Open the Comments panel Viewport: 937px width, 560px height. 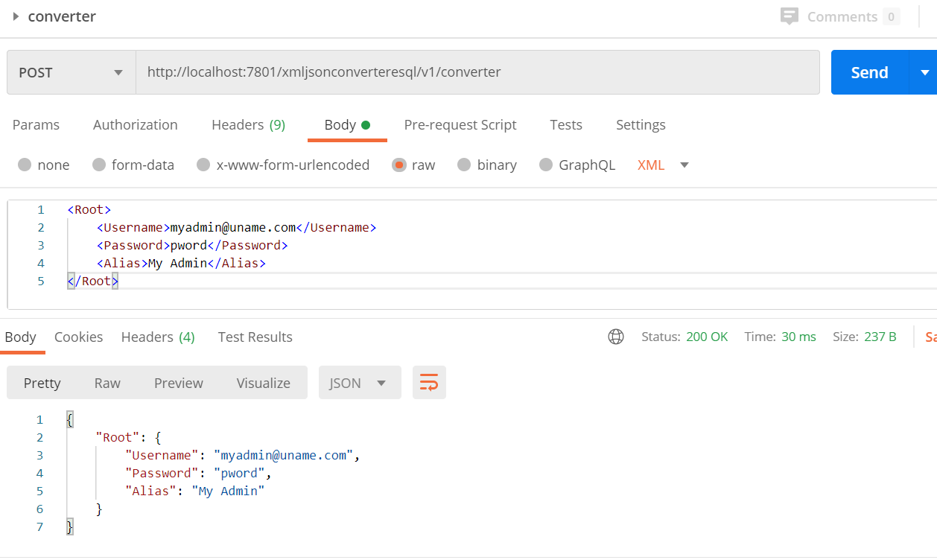[840, 16]
